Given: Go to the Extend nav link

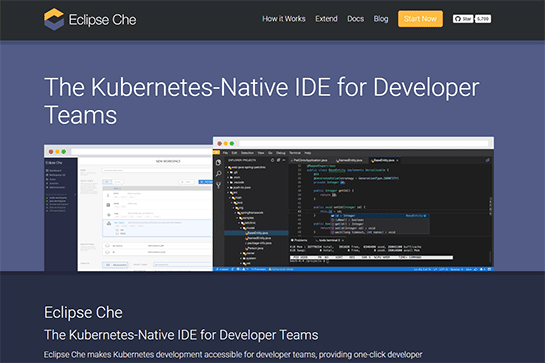Looking at the screenshot, I should click(326, 19).
